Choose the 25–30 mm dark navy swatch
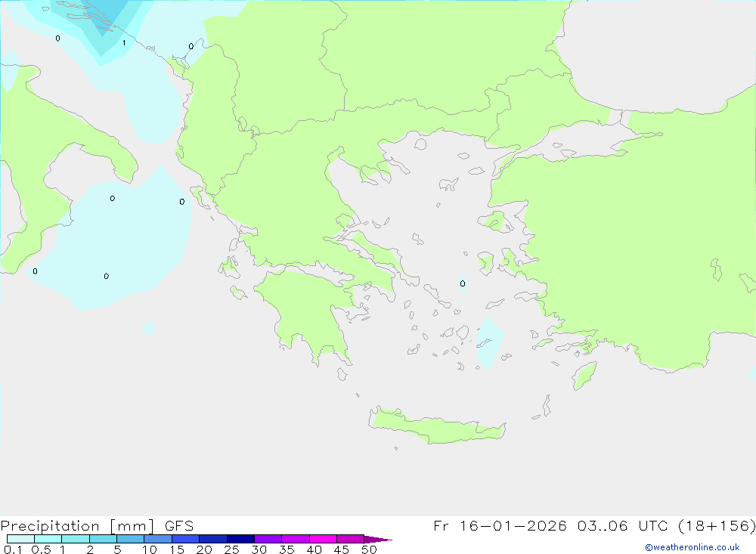Image resolution: width=756 pixels, height=554 pixels. point(240,539)
